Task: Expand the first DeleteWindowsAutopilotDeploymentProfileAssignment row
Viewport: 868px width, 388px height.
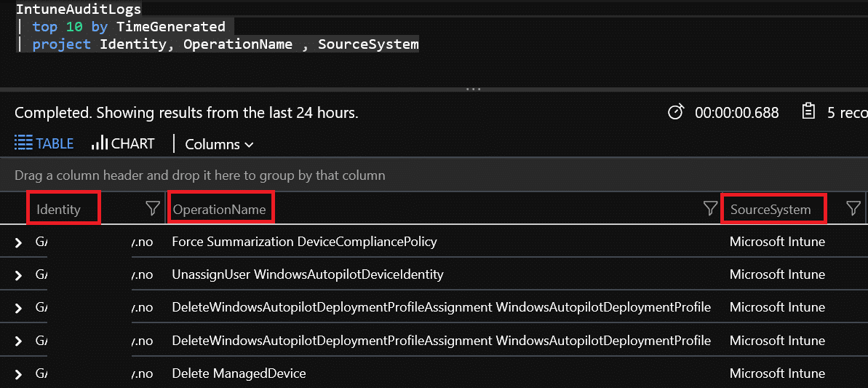Action: pos(18,308)
